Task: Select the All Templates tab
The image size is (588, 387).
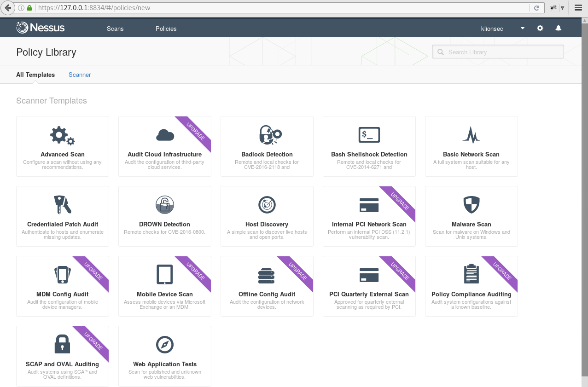Action: click(35, 75)
